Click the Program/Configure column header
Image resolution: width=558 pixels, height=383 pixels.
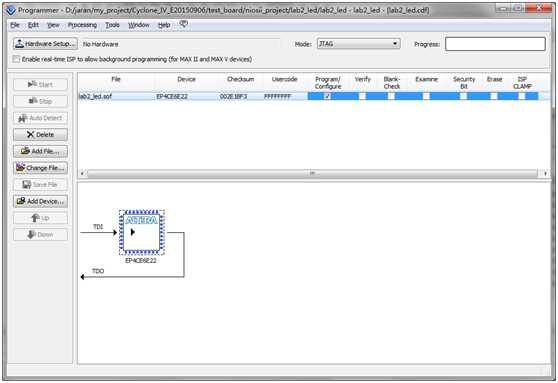[328, 83]
